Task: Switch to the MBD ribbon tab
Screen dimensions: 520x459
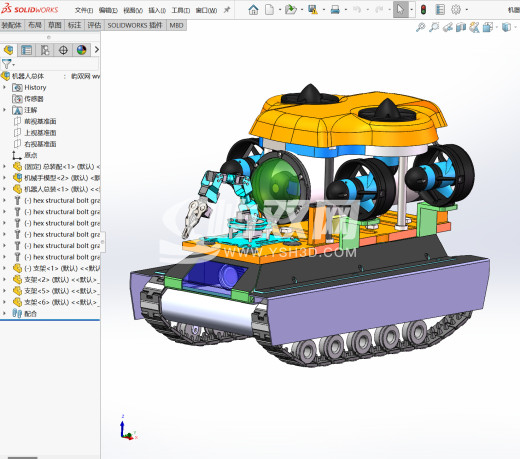Action: 176,25
